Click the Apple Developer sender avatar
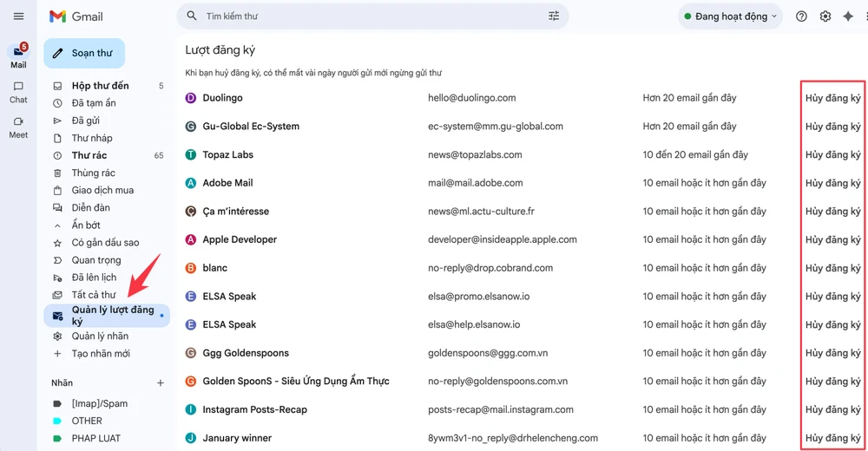The image size is (868, 451). (x=190, y=239)
